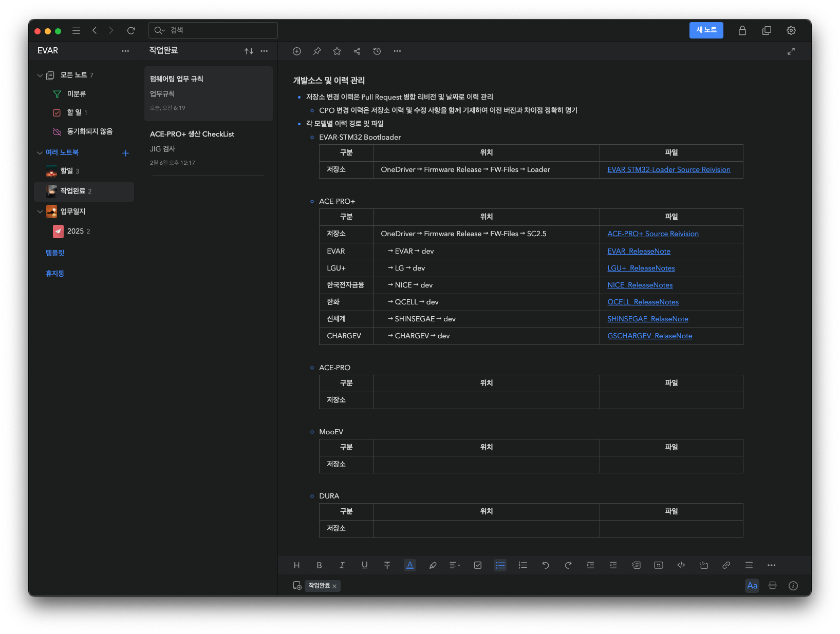Increase indent of the line
The height and width of the screenshot is (634, 840).
[591, 565]
